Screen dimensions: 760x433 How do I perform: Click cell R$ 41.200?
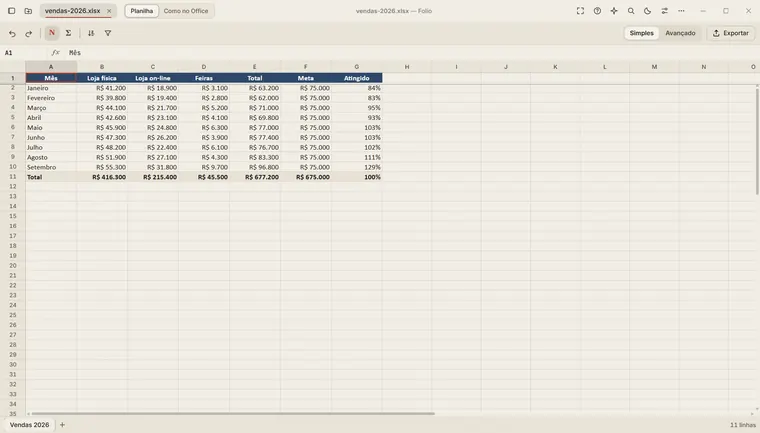[x=102, y=88]
